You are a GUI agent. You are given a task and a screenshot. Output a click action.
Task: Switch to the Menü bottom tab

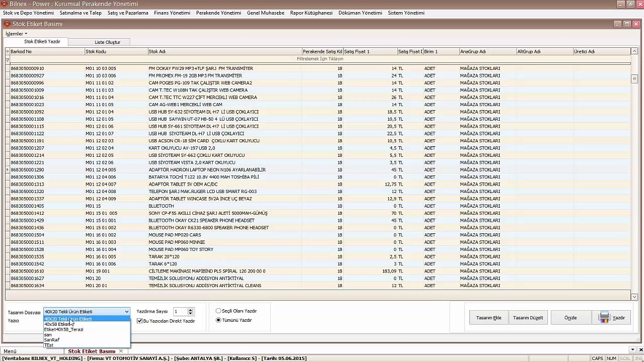click(10, 351)
